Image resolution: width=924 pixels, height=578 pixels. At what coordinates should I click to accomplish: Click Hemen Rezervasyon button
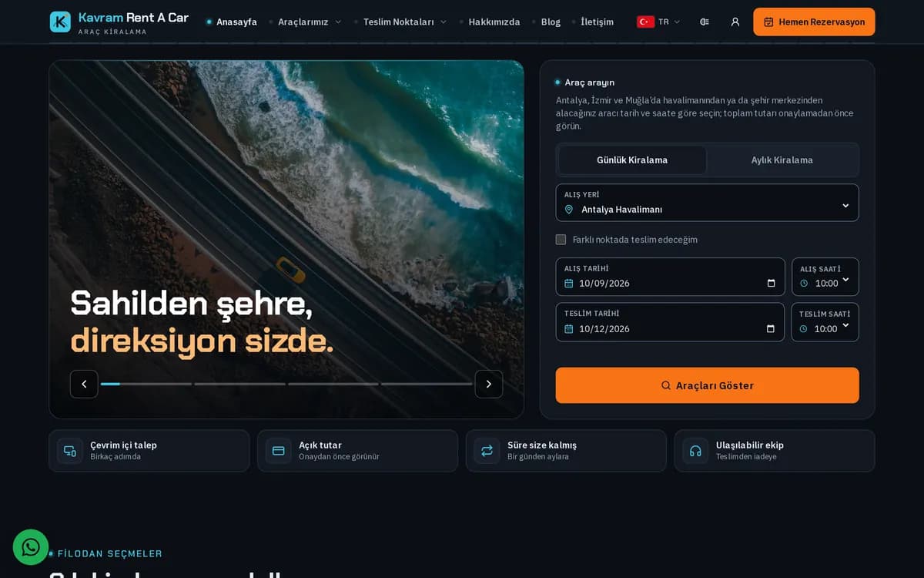coord(814,22)
